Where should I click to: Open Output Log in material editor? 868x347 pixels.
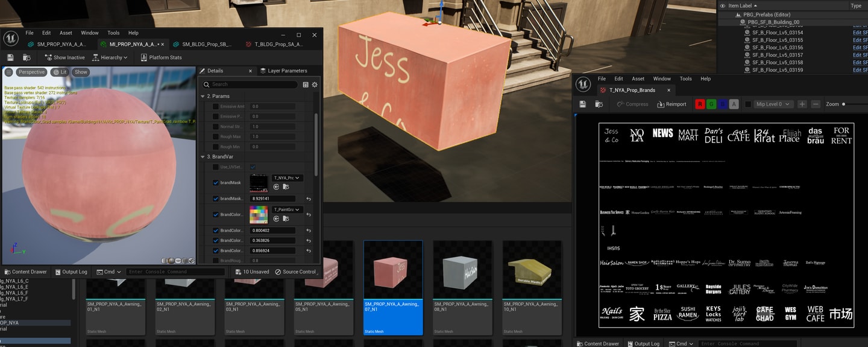pos(72,272)
